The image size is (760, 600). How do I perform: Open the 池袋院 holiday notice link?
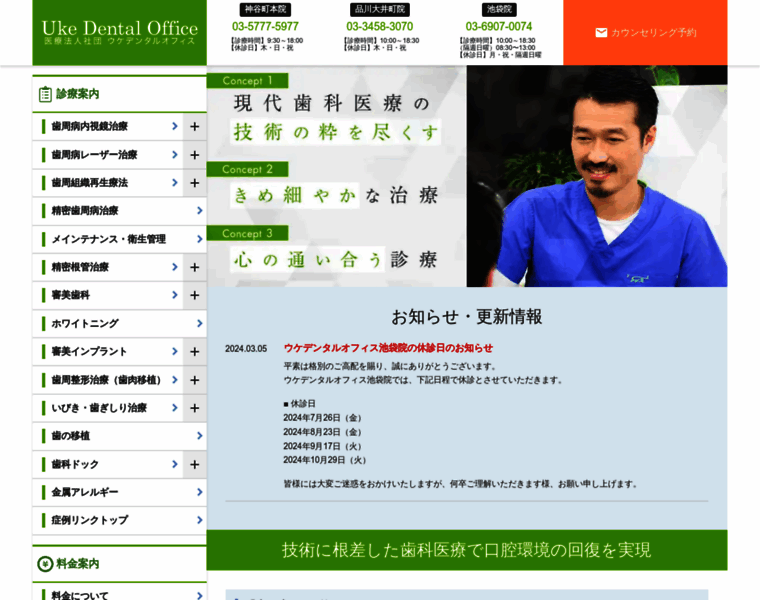(x=388, y=348)
